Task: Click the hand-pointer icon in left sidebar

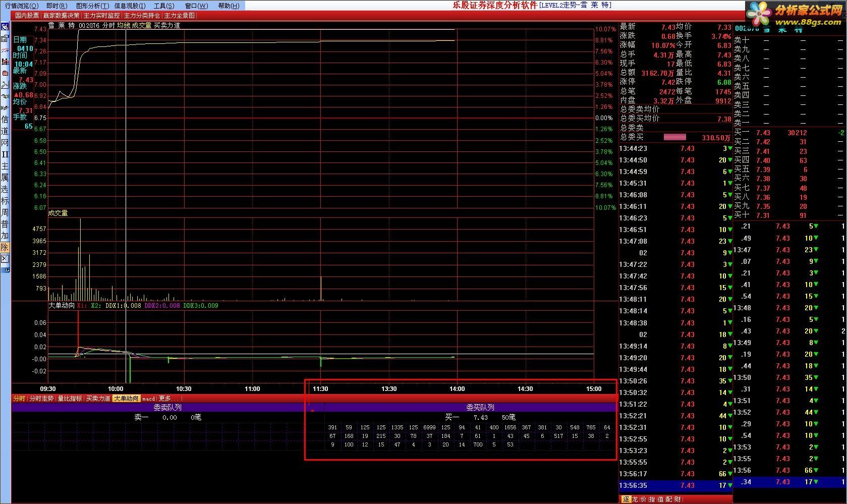Action: click(5, 107)
